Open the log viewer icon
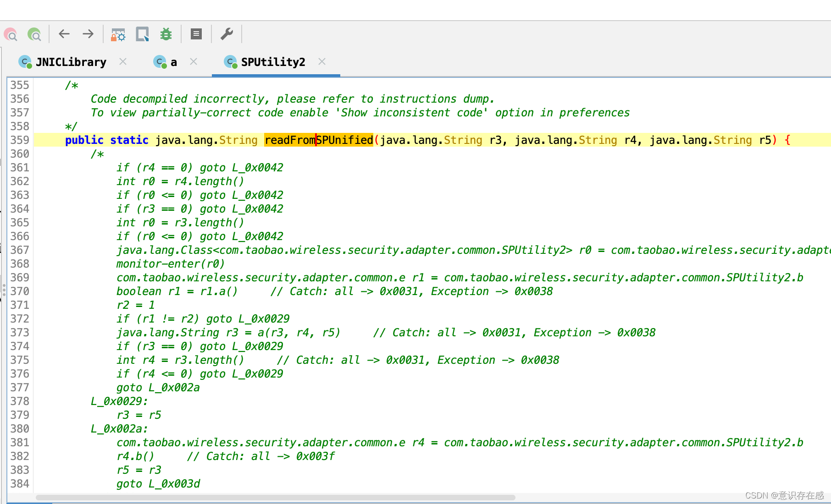Viewport: 831px width, 504px height. [x=196, y=34]
